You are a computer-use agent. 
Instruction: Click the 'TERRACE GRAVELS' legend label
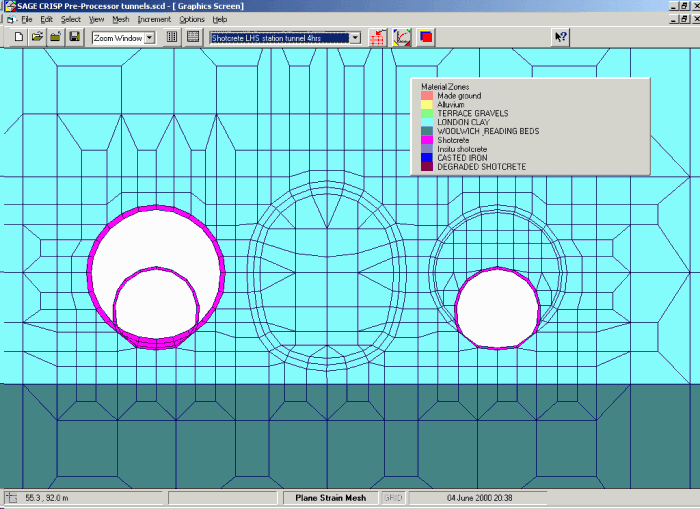tap(473, 113)
